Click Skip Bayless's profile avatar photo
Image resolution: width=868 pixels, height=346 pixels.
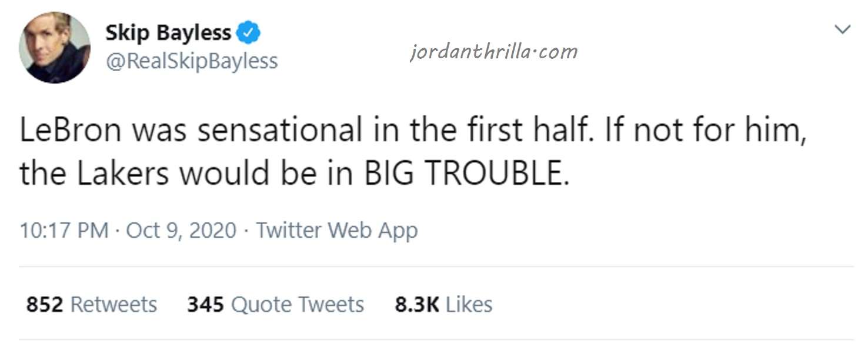55,47
